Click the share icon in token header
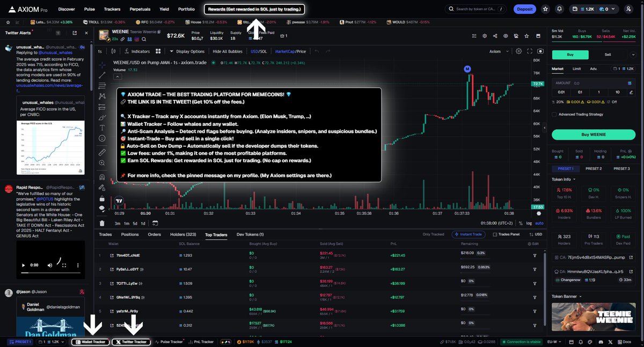The height and width of the screenshot is (347, 644). click(x=494, y=36)
